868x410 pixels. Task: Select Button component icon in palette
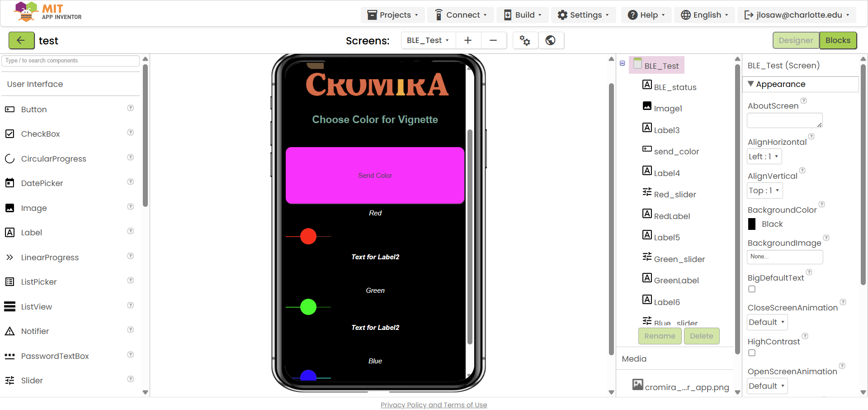10,109
